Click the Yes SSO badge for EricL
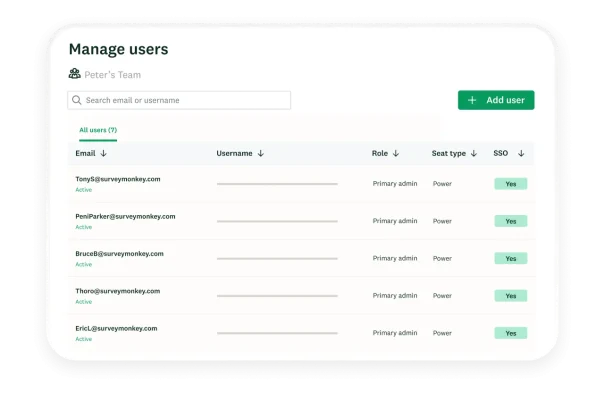This screenshot has height=400, width=604. [x=510, y=333]
